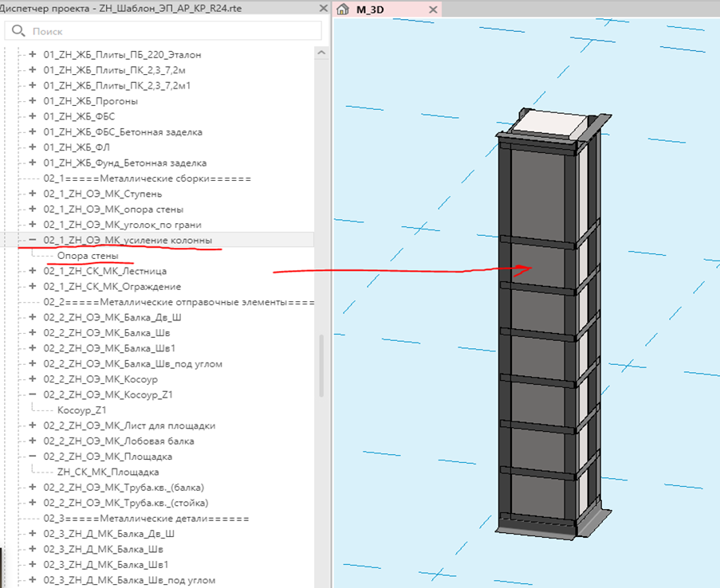Collapse 02_1_ZH_ОЭ_МК_усиление колонны node

[33, 240]
